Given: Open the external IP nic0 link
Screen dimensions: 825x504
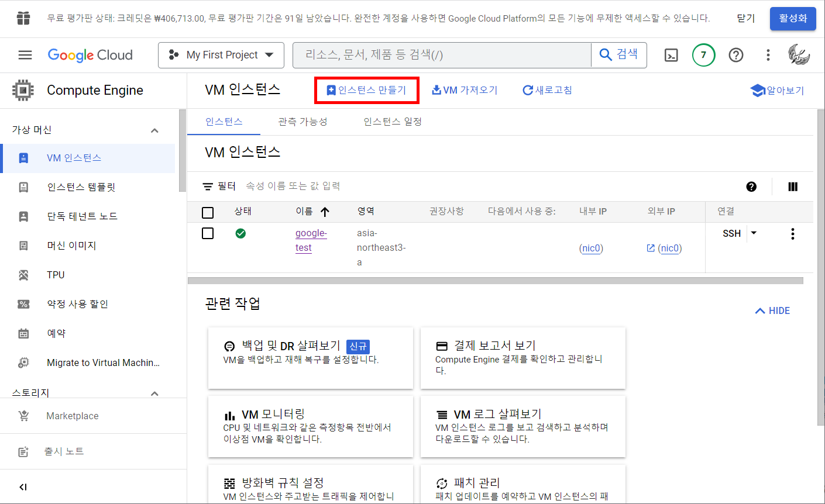Looking at the screenshot, I should click(x=670, y=248).
